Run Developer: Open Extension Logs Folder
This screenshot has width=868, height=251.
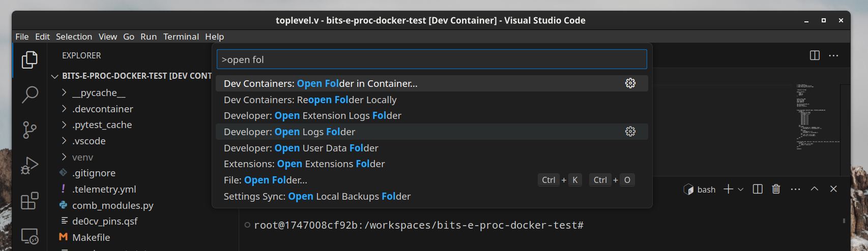(x=432, y=115)
